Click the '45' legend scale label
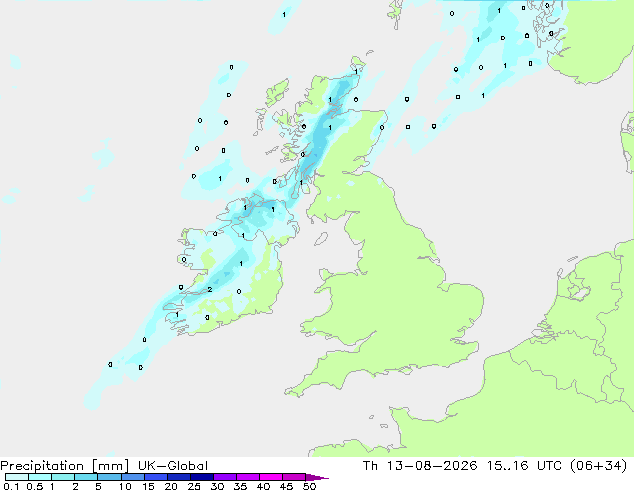The width and height of the screenshot is (634, 490). pos(286,486)
